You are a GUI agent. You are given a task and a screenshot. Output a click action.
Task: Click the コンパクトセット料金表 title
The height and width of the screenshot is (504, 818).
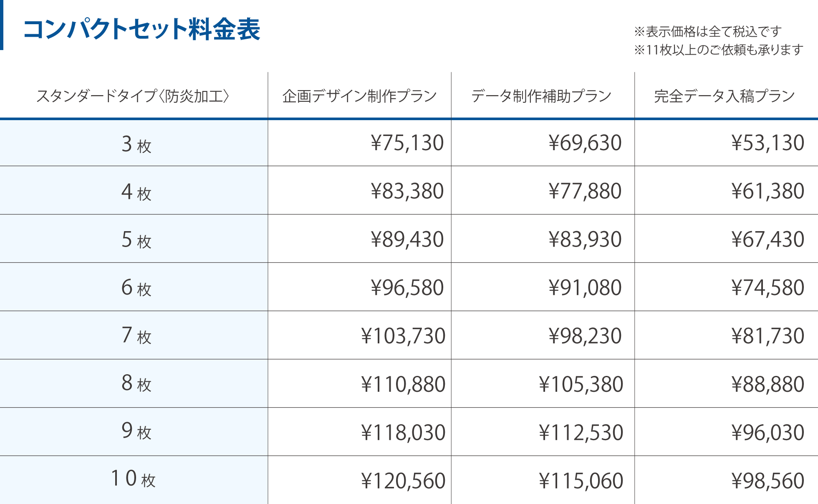[x=142, y=29]
